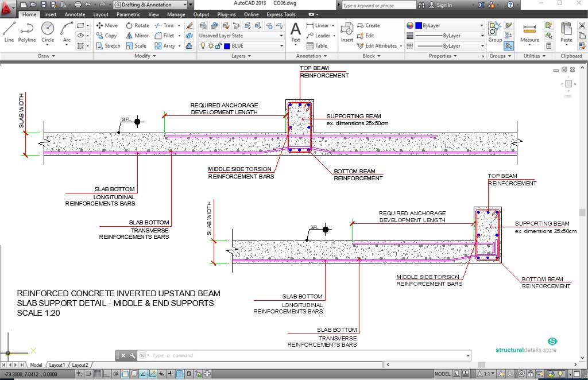
Task: Click the Layout1 tab
Action: (57, 365)
